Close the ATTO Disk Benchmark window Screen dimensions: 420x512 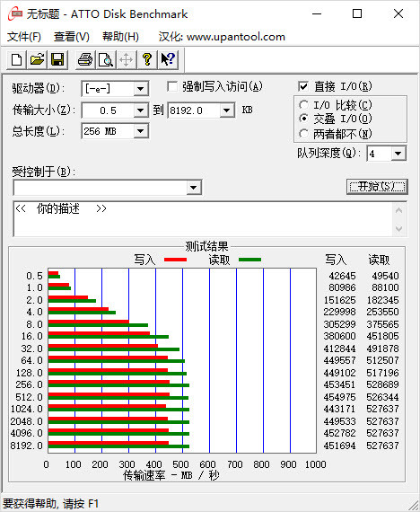(398, 13)
